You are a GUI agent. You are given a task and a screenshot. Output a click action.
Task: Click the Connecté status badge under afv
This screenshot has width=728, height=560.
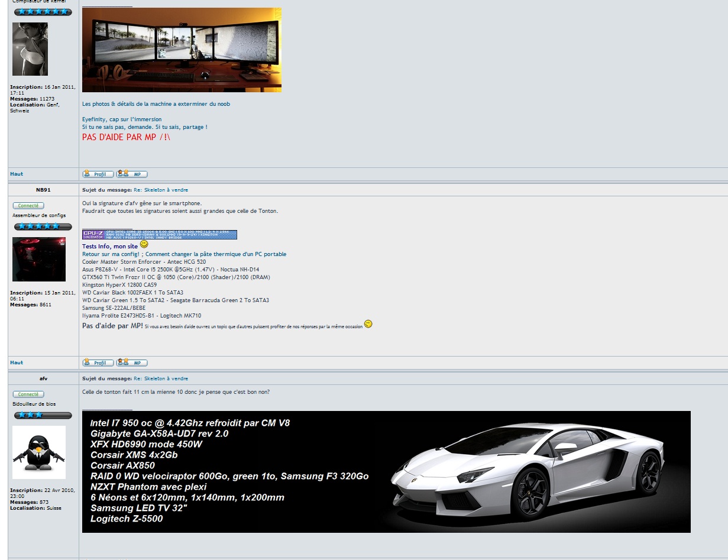click(28, 394)
